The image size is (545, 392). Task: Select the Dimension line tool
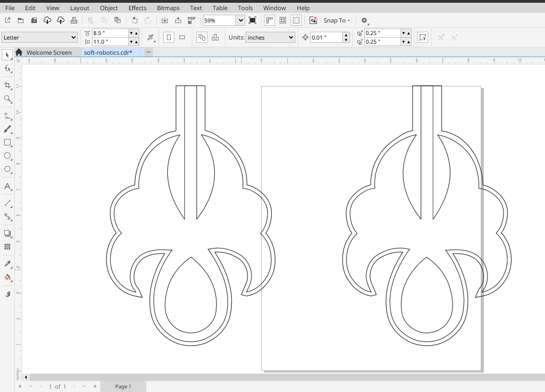7,203
